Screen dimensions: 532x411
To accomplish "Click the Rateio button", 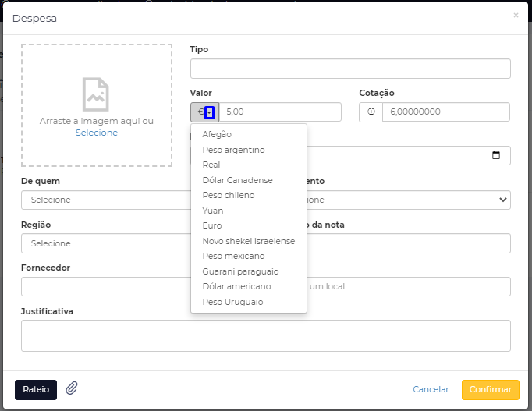I will pyautogui.click(x=36, y=390).
